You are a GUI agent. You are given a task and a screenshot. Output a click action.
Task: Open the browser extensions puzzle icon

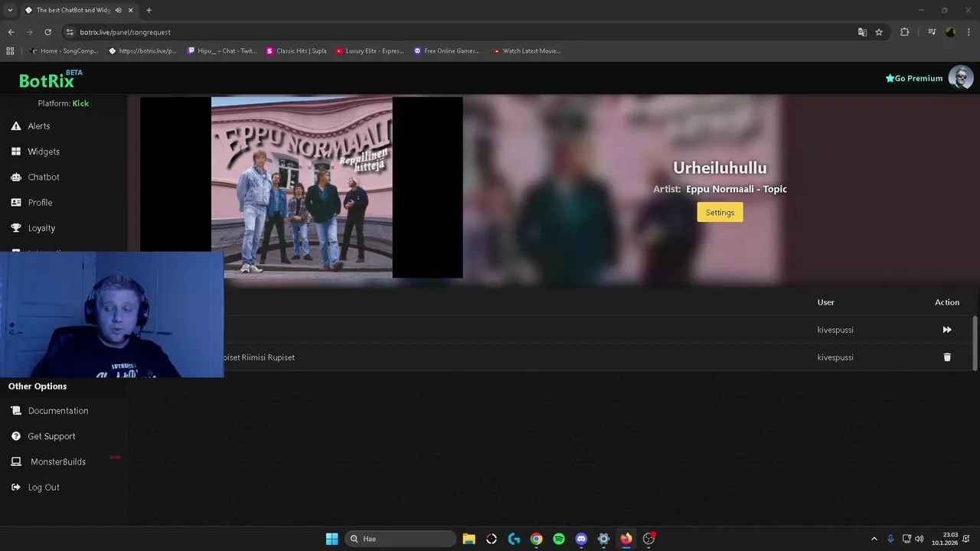905,32
